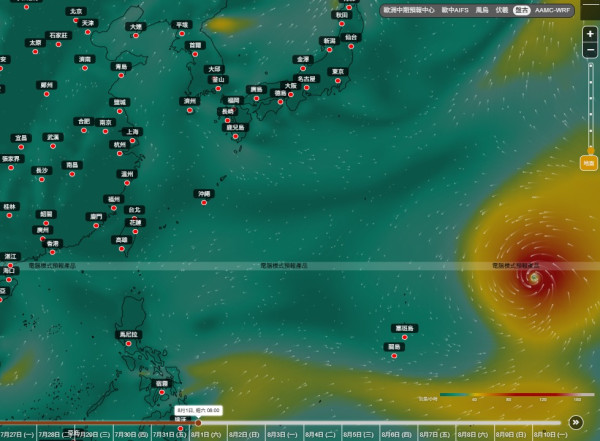Click the 仙台 city marker

[x=351, y=46]
